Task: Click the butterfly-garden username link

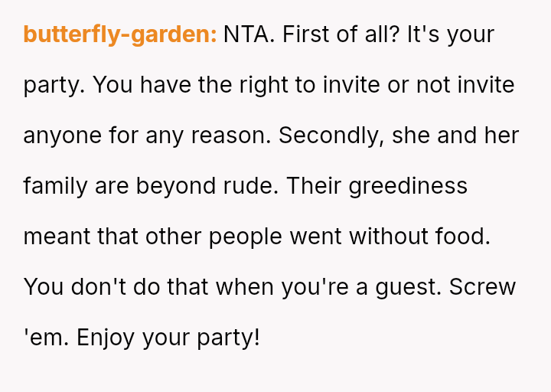Action: coord(120,34)
